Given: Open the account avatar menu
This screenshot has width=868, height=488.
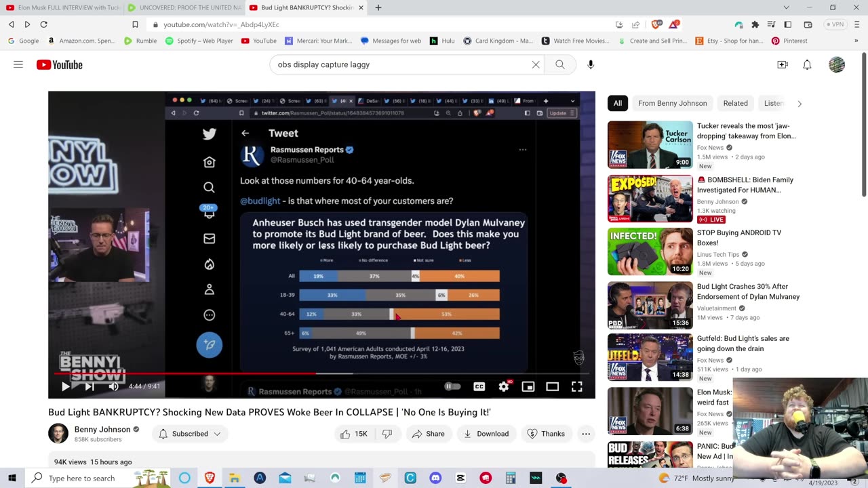Looking at the screenshot, I should click(837, 64).
